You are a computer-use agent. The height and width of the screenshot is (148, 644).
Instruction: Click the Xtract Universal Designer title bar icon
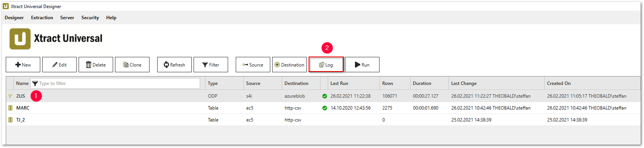point(6,6)
